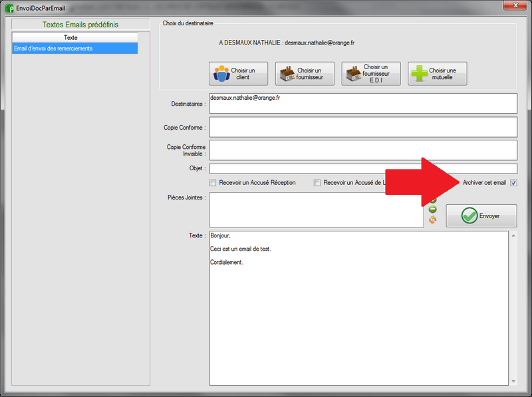Click the Textes Emails prédéfinis heading
Viewport: 532px width, 397px height.
point(80,25)
